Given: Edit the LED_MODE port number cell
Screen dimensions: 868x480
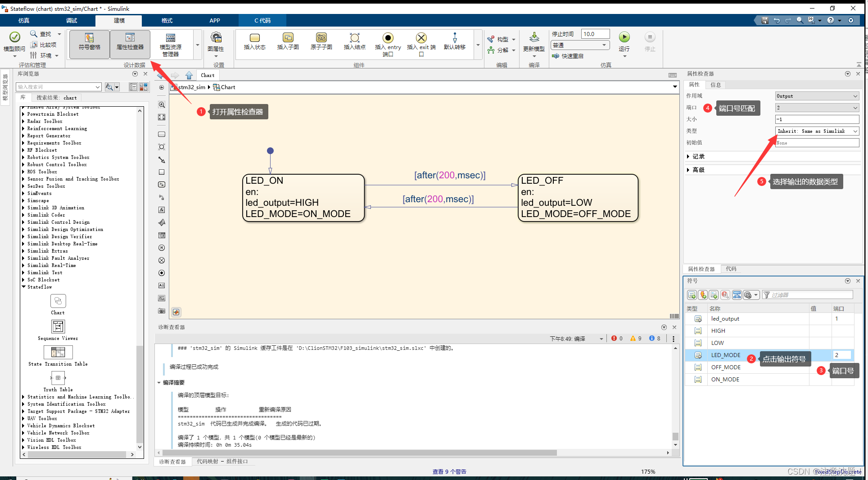Looking at the screenshot, I should pos(841,355).
